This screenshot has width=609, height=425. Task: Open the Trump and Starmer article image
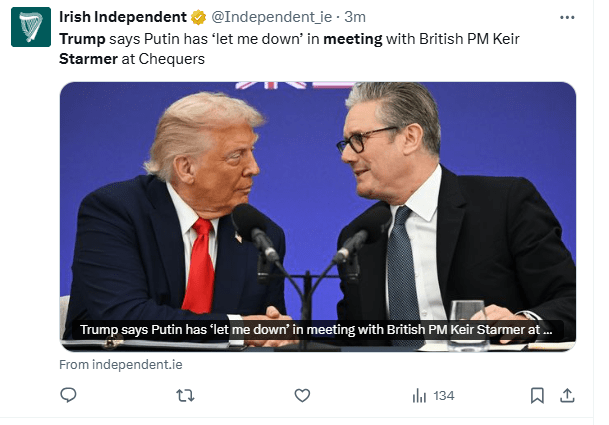tap(317, 200)
